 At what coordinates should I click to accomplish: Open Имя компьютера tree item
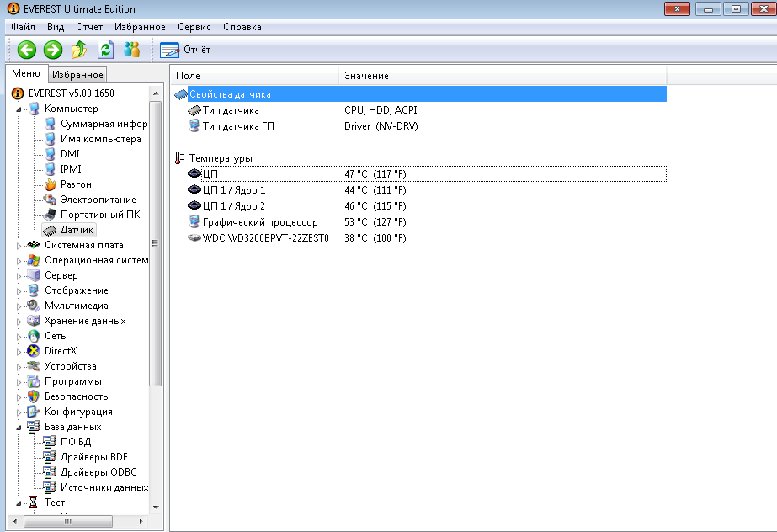tap(100, 139)
